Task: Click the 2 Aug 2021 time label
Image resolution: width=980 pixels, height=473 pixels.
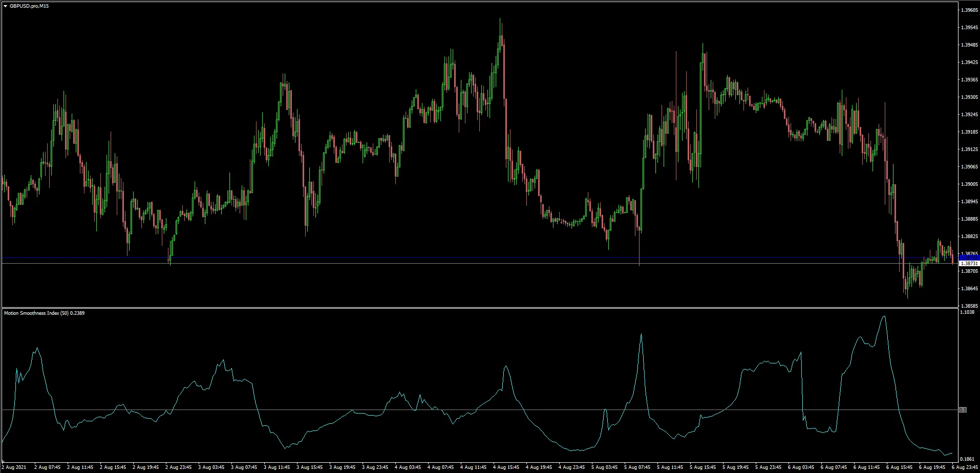Action: click(x=14, y=467)
